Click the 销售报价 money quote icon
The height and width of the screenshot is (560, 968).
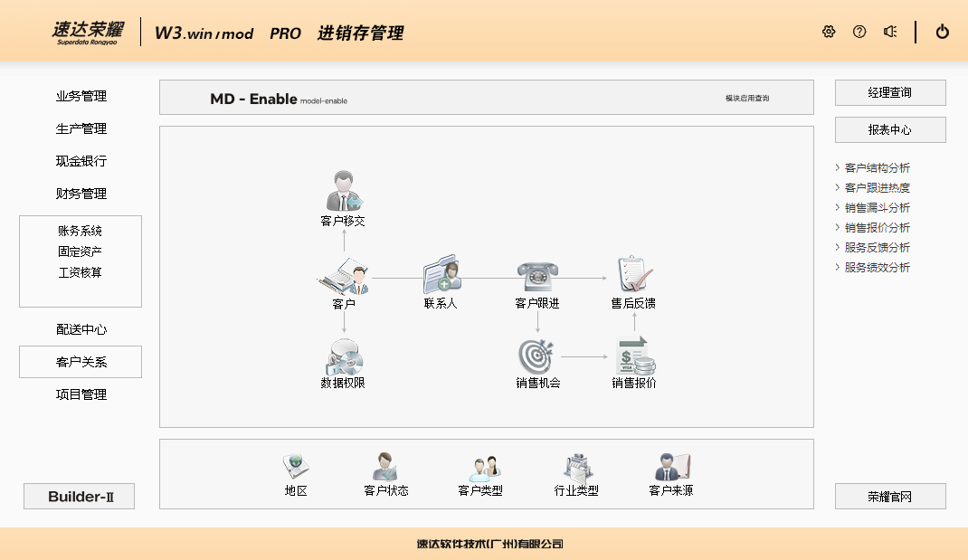pos(634,356)
